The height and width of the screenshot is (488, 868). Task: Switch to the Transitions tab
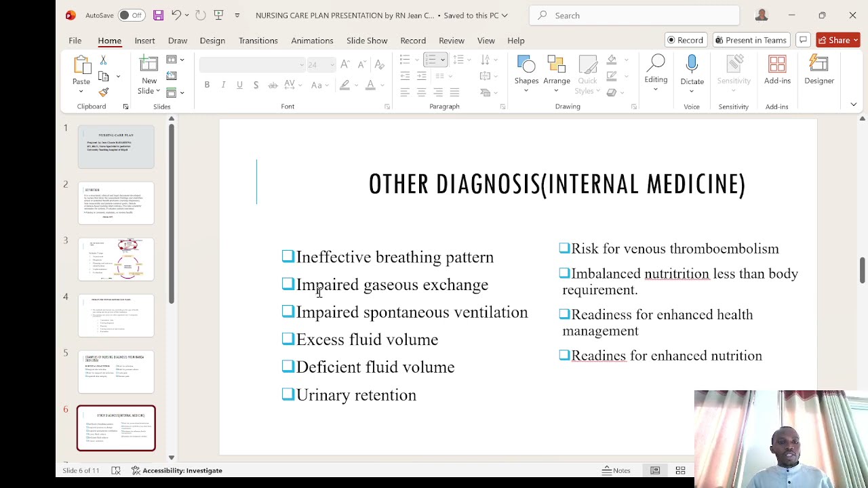(x=258, y=40)
